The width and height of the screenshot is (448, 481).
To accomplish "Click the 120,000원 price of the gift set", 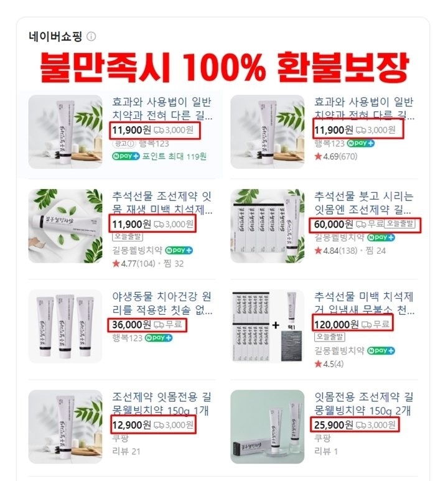I will coord(336,324).
